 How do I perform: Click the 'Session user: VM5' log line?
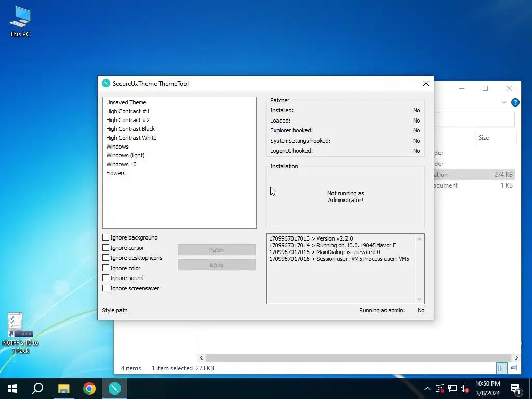tap(339, 259)
